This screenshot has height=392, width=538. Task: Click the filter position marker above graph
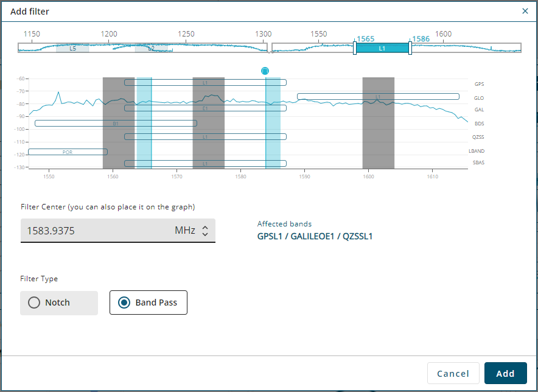point(265,71)
